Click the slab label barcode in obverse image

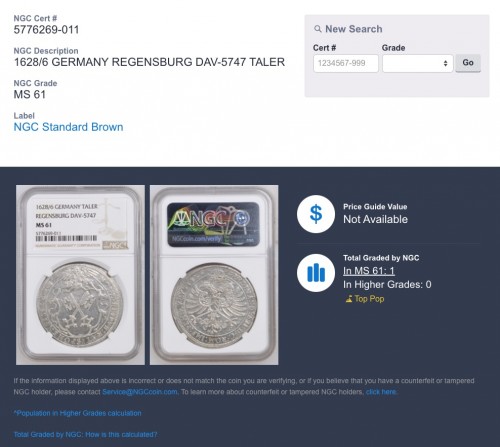[x=67, y=238]
